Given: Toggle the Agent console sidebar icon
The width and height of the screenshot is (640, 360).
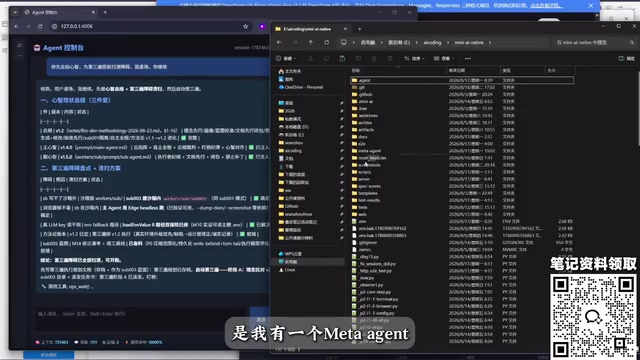Looking at the screenshot, I should click(x=20, y=45).
